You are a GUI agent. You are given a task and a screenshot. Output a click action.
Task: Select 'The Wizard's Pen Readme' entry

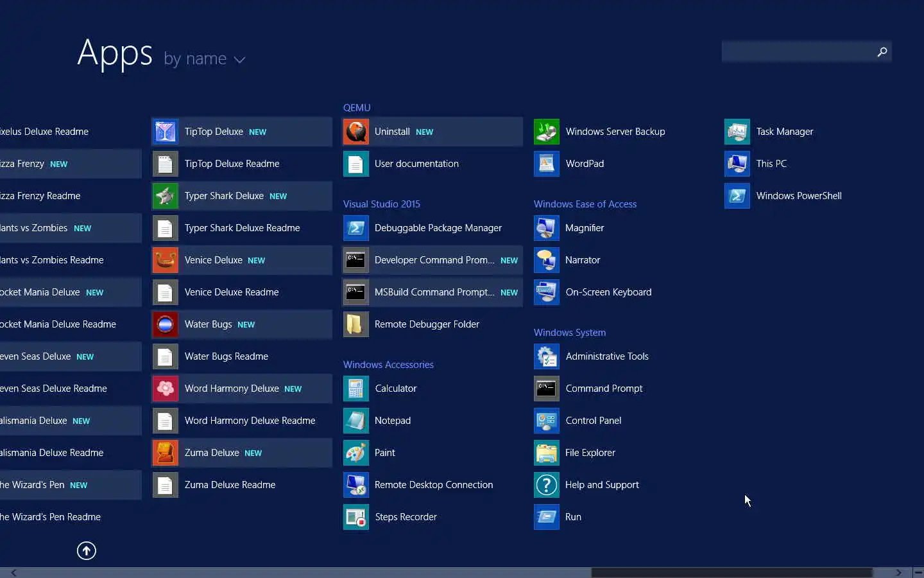[x=71, y=517]
